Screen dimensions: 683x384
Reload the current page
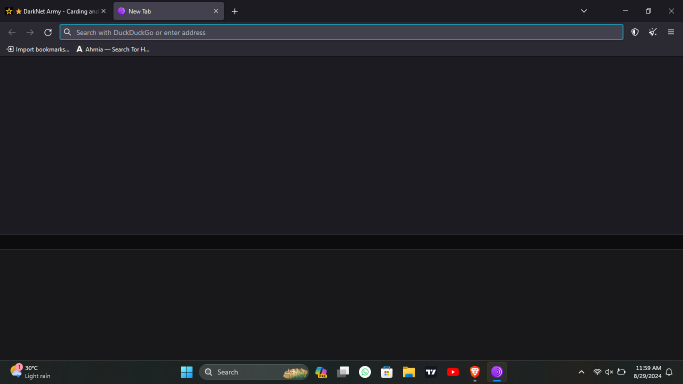click(x=48, y=32)
